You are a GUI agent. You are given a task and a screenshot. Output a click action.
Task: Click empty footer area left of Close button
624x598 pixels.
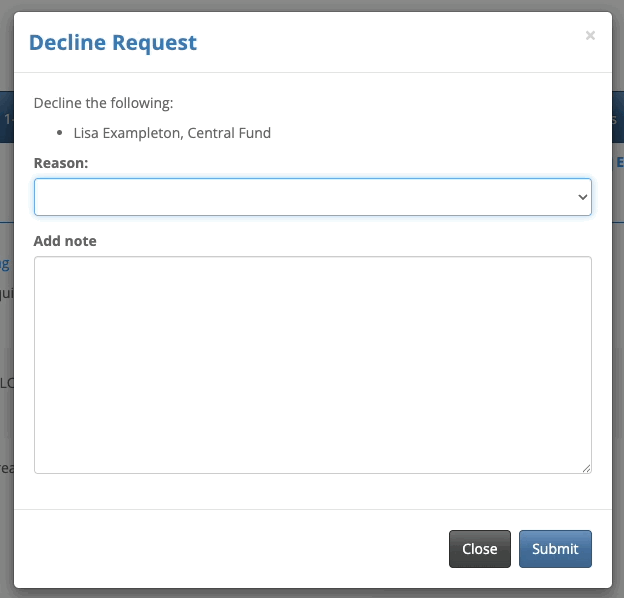pyautogui.click(x=230, y=549)
